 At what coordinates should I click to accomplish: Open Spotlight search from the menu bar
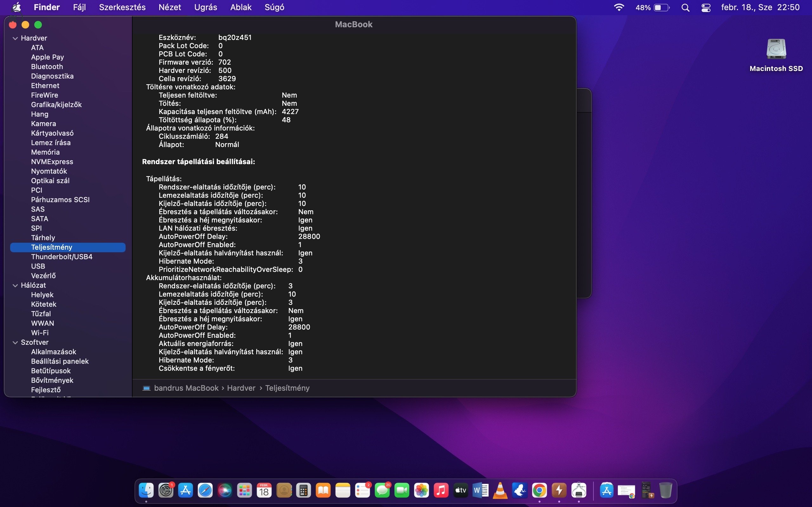[x=685, y=7]
